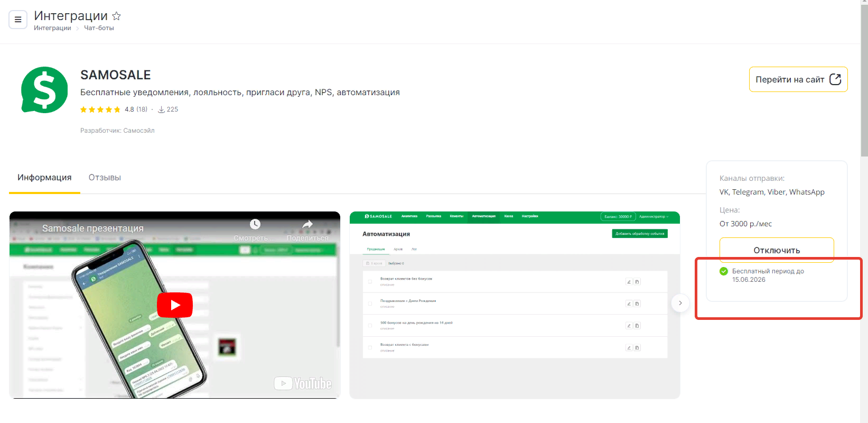868x423 pixels.
Task: Mark Интеграции page as favorite with star
Action: coord(116,16)
